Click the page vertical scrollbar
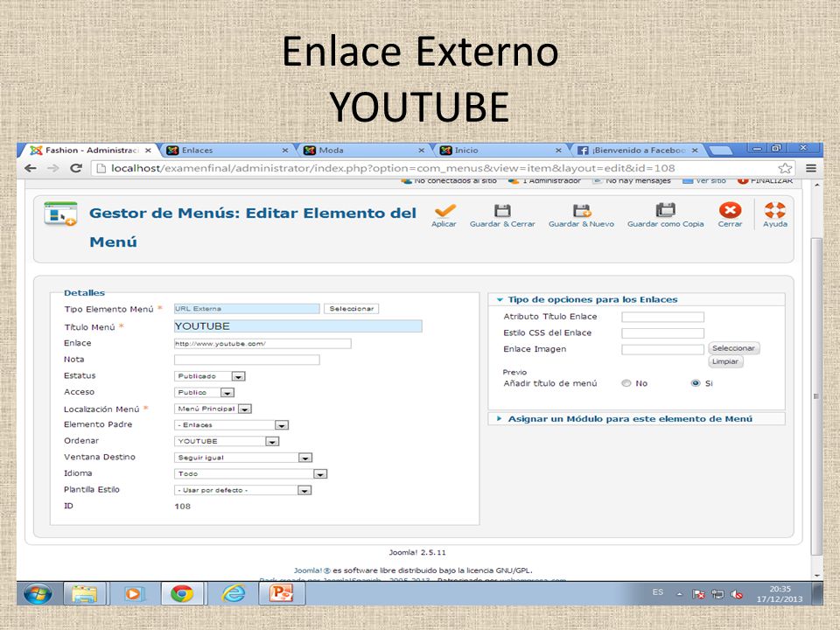The image size is (840, 630). 816,396
